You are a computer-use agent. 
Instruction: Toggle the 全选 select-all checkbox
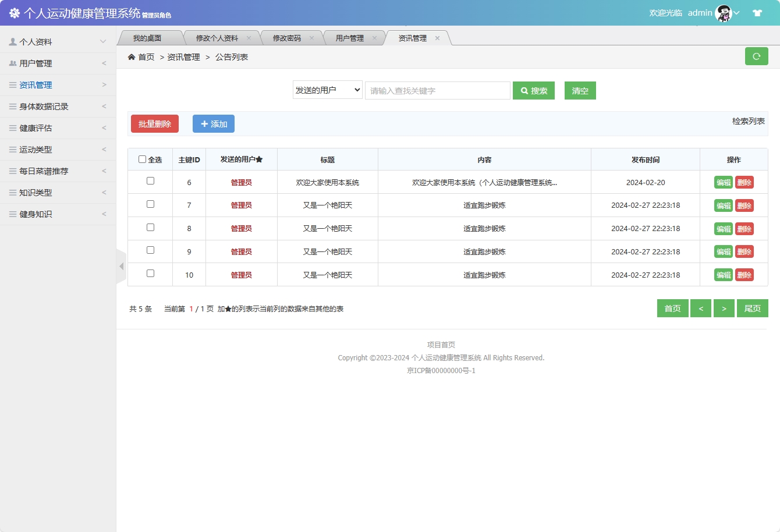coord(141,159)
